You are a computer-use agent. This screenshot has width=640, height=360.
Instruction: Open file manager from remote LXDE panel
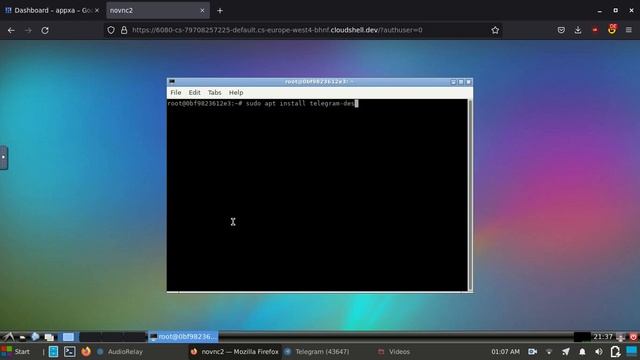point(23,337)
